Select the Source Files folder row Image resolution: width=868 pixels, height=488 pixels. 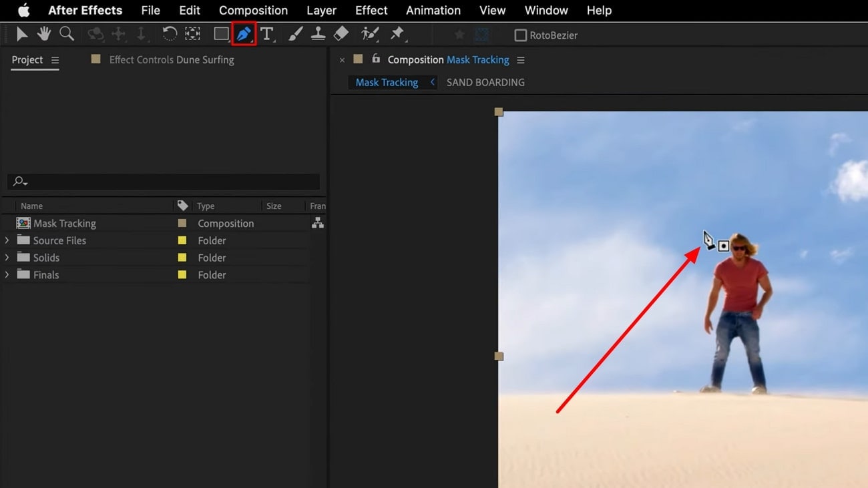point(164,240)
